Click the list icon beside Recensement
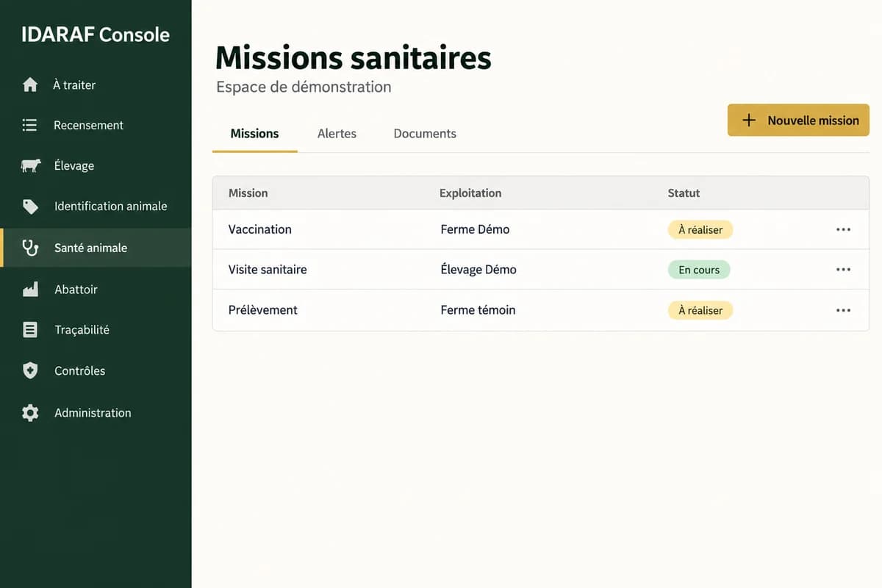The image size is (882, 588). coord(30,125)
